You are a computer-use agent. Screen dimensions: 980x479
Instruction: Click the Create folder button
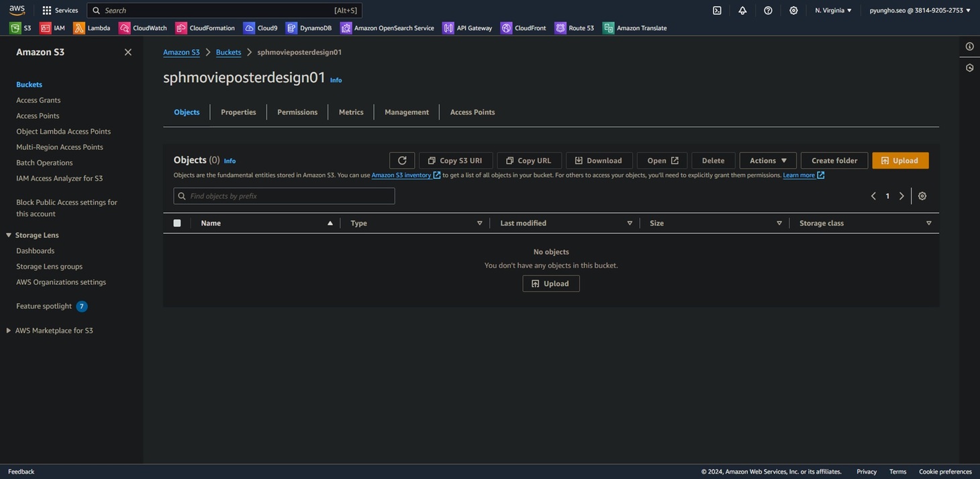coord(834,161)
